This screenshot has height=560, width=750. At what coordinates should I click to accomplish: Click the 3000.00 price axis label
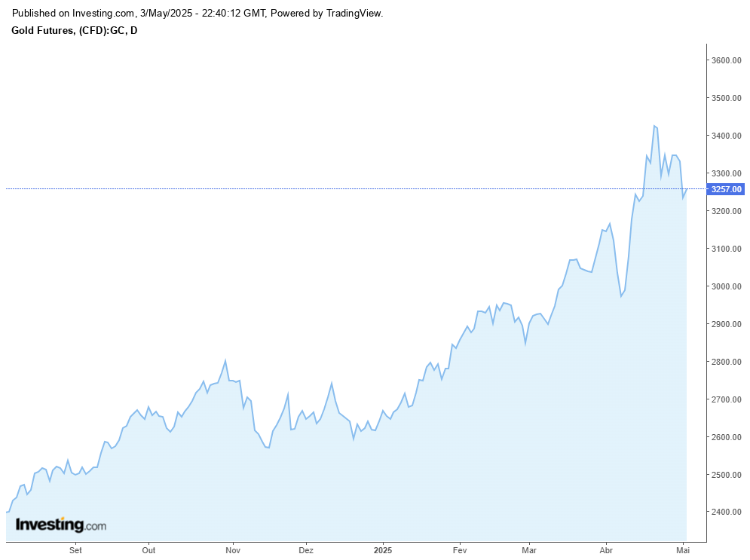click(x=727, y=286)
